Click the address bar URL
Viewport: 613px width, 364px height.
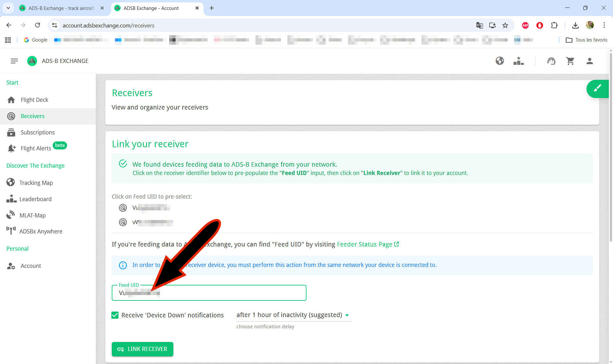tap(108, 26)
